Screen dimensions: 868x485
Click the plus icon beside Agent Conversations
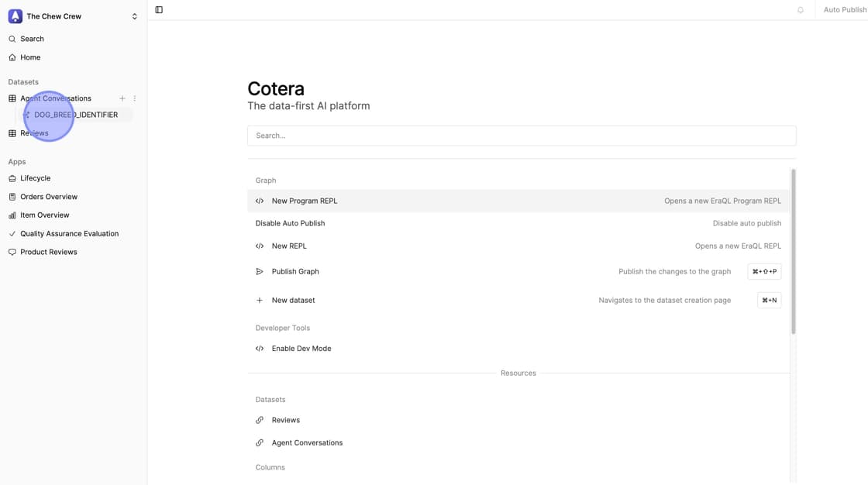point(122,98)
